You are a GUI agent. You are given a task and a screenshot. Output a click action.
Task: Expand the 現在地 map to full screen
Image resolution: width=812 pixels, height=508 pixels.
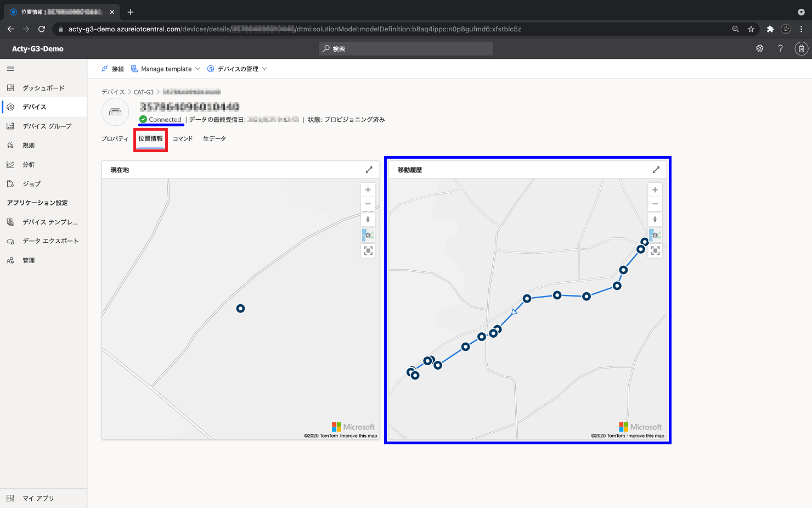pos(369,170)
